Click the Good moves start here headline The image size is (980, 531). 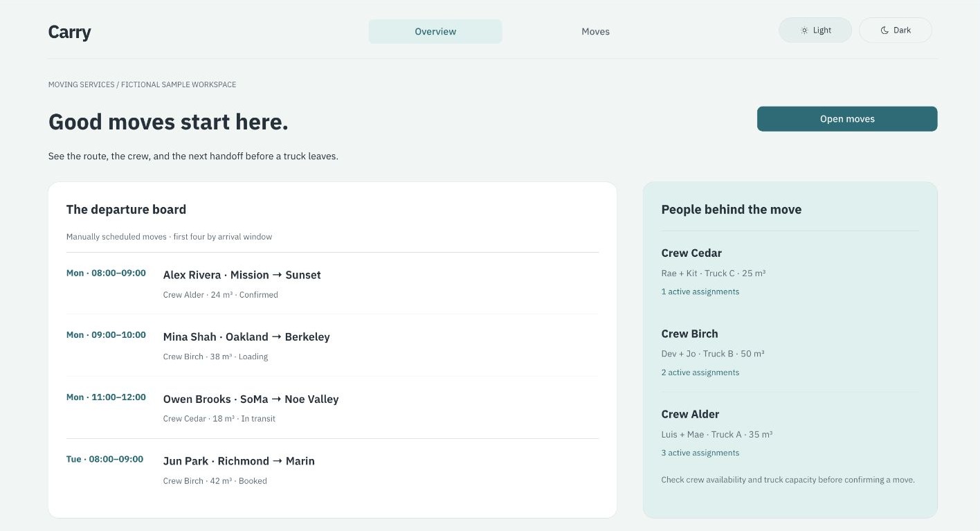tap(168, 122)
